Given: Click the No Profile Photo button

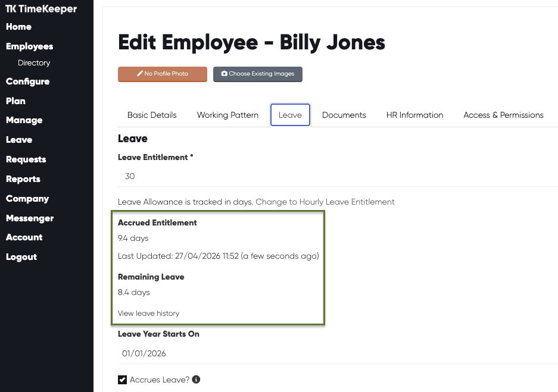Looking at the screenshot, I should tap(162, 74).
